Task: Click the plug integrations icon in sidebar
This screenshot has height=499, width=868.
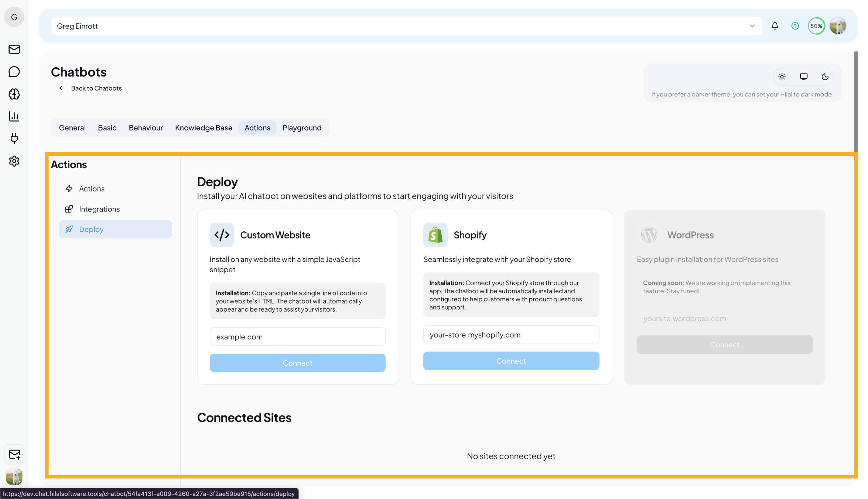Action: coord(14,139)
